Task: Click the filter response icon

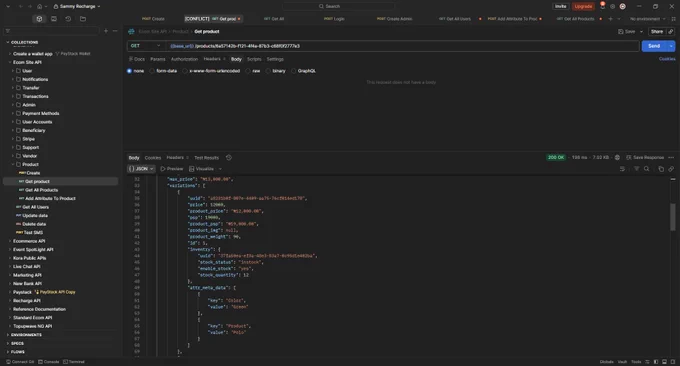Action: click(636, 169)
